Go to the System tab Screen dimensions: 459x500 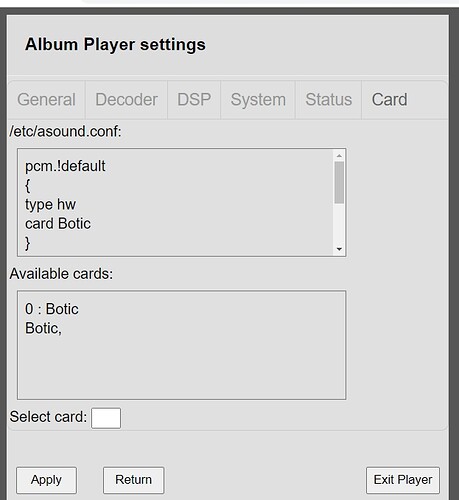point(258,100)
